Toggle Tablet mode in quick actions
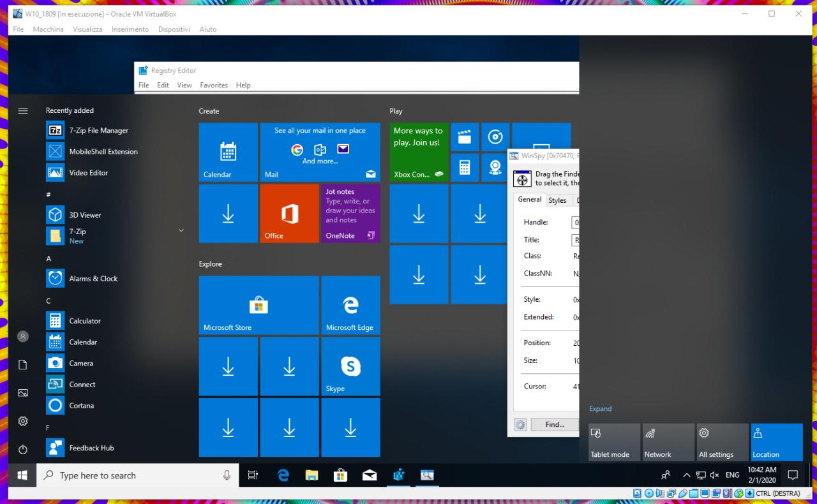Viewport: 817px width, 504px height. coord(613,441)
